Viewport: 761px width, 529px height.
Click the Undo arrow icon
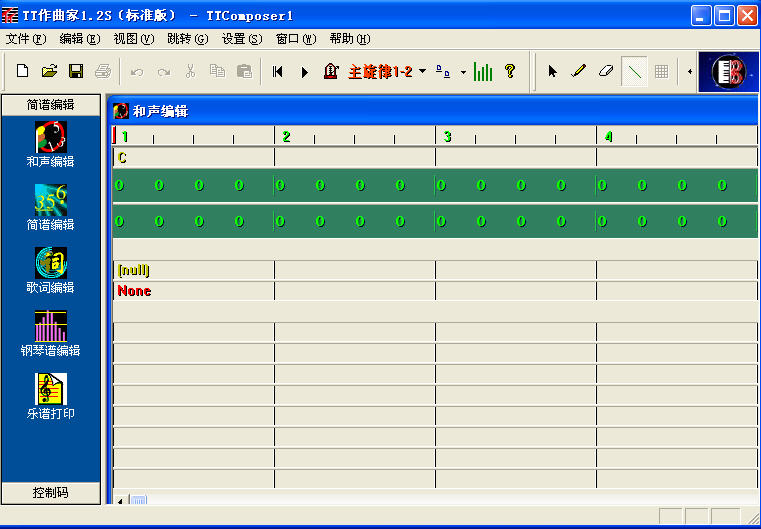click(x=137, y=72)
